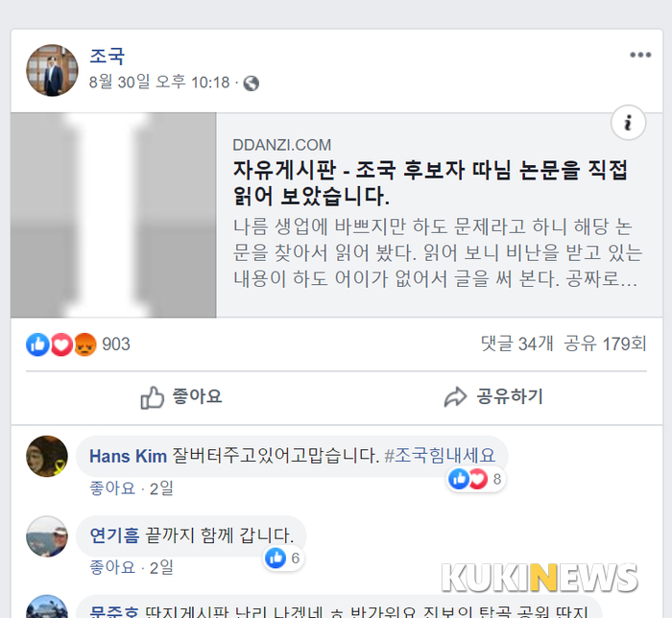
Task: Open the 조국 profile picture
Action: (x=52, y=70)
